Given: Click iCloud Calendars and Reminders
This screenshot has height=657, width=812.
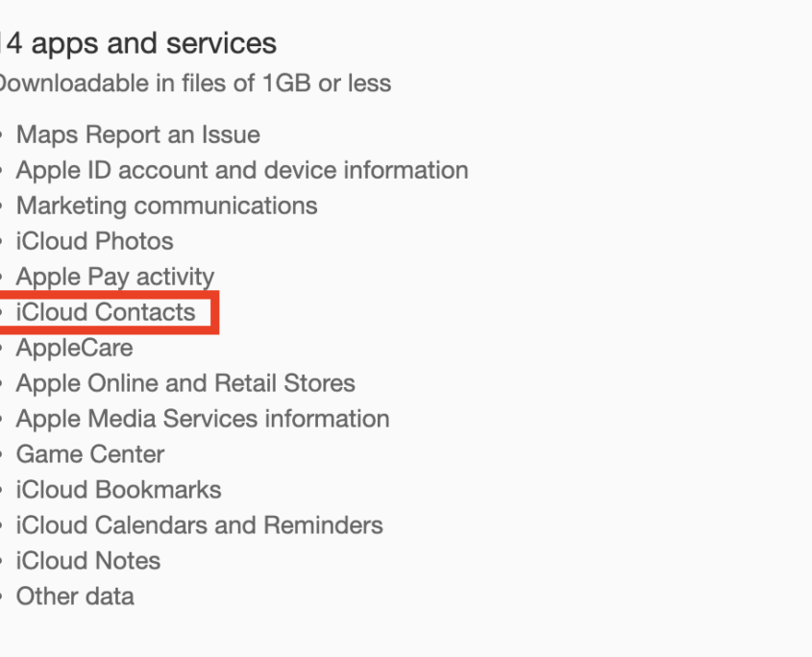Looking at the screenshot, I should (x=199, y=525).
